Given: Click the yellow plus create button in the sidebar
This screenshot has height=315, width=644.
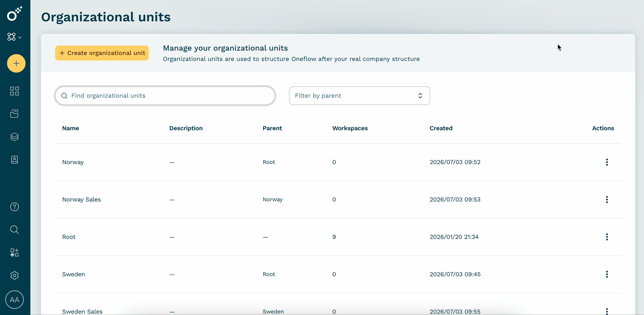Looking at the screenshot, I should [x=16, y=63].
